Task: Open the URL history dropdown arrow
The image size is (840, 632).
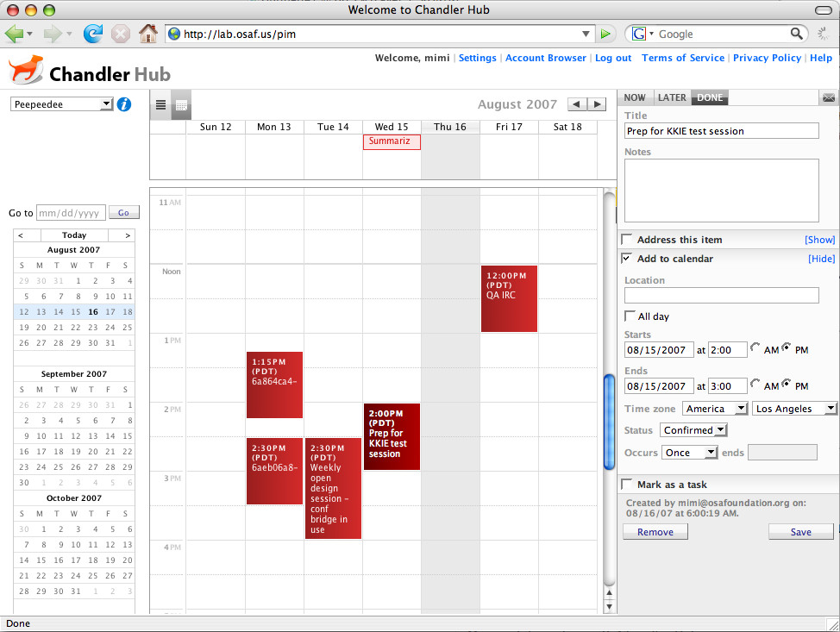Action: tap(586, 34)
